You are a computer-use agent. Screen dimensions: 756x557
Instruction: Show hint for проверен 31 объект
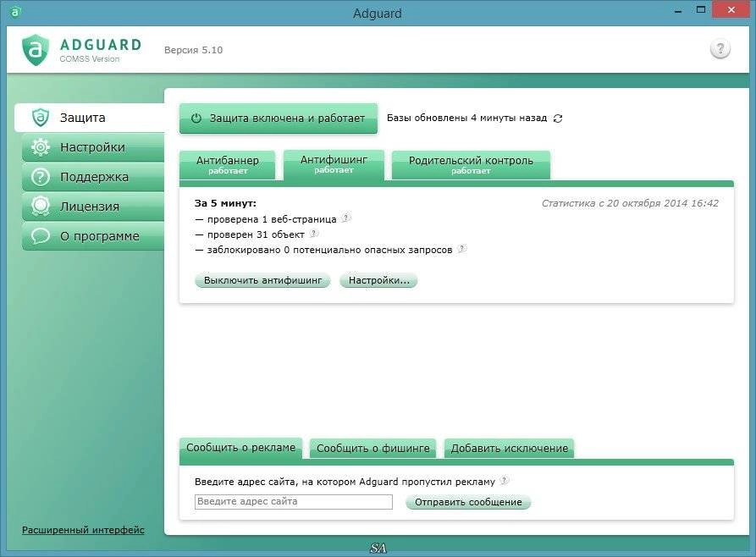pos(313,234)
